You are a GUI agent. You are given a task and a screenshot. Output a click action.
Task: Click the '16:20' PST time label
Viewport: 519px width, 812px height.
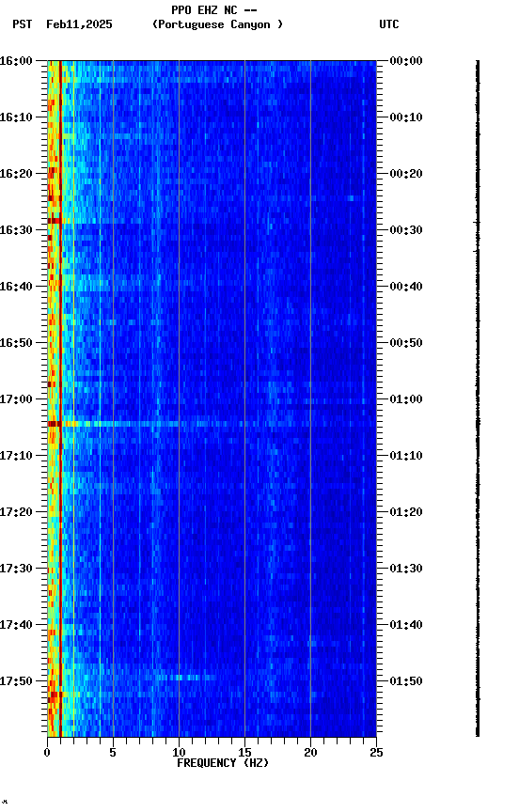[16, 174]
